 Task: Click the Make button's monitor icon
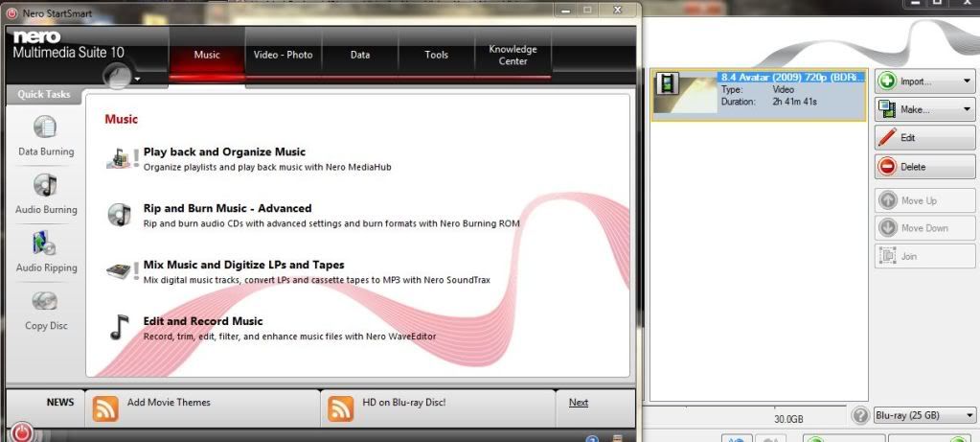click(887, 108)
